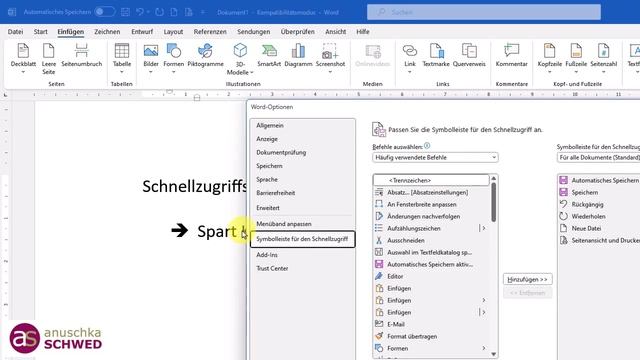Expand the Formen command submenu arrow
This screenshot has width=640, height=360.
(484, 348)
